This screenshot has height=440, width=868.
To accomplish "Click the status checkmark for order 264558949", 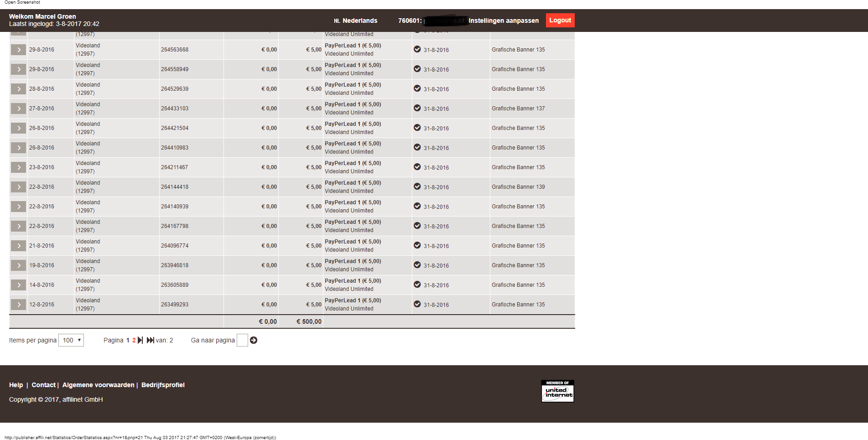I will [x=417, y=69].
